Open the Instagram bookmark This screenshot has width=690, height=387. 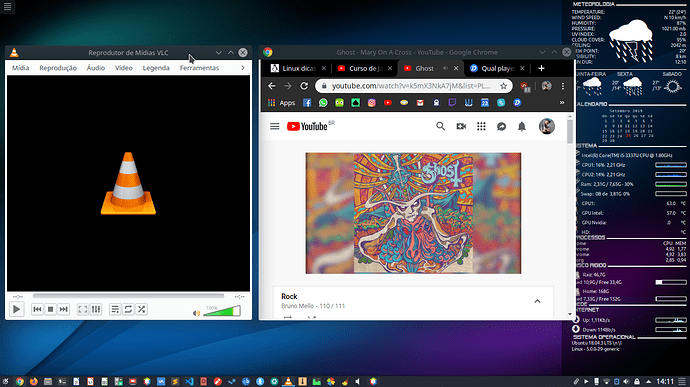click(372, 103)
